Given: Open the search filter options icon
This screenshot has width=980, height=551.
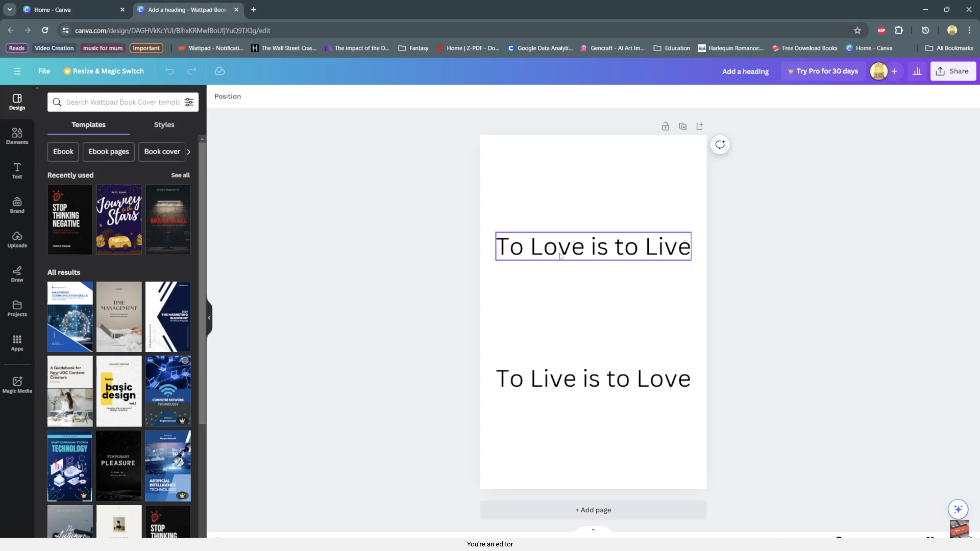Looking at the screenshot, I should [x=189, y=102].
